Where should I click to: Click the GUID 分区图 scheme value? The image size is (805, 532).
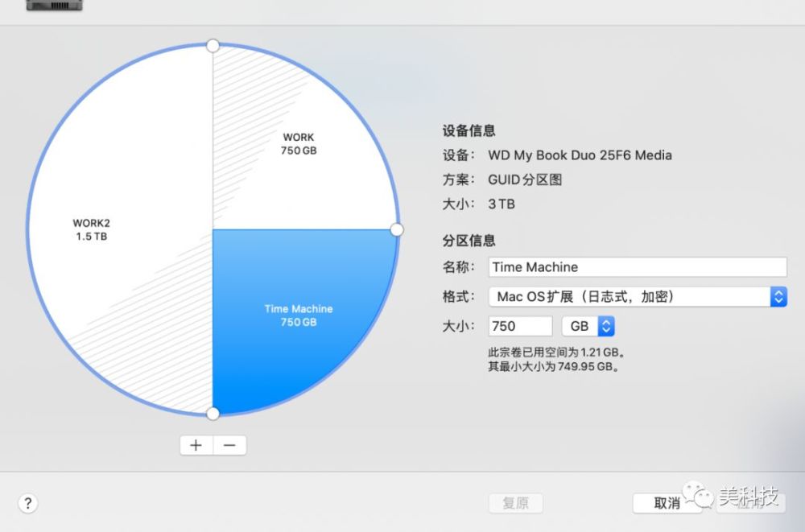(525, 179)
